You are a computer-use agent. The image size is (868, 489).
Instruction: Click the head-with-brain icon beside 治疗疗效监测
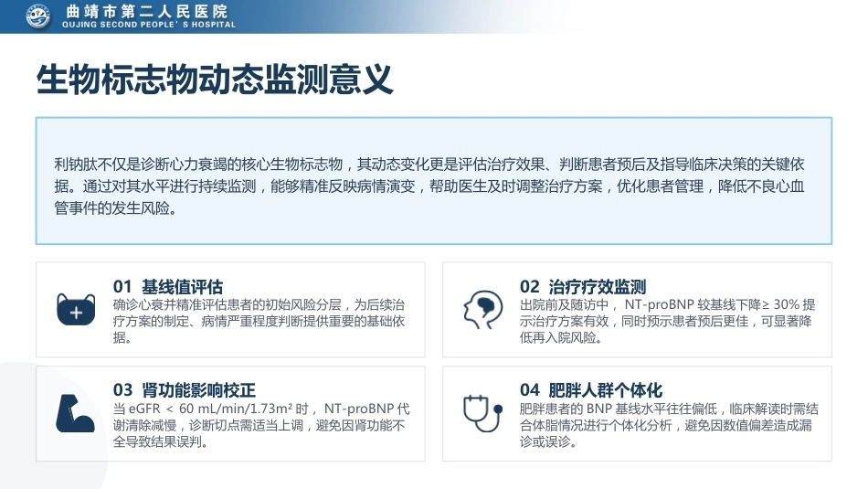click(x=483, y=310)
